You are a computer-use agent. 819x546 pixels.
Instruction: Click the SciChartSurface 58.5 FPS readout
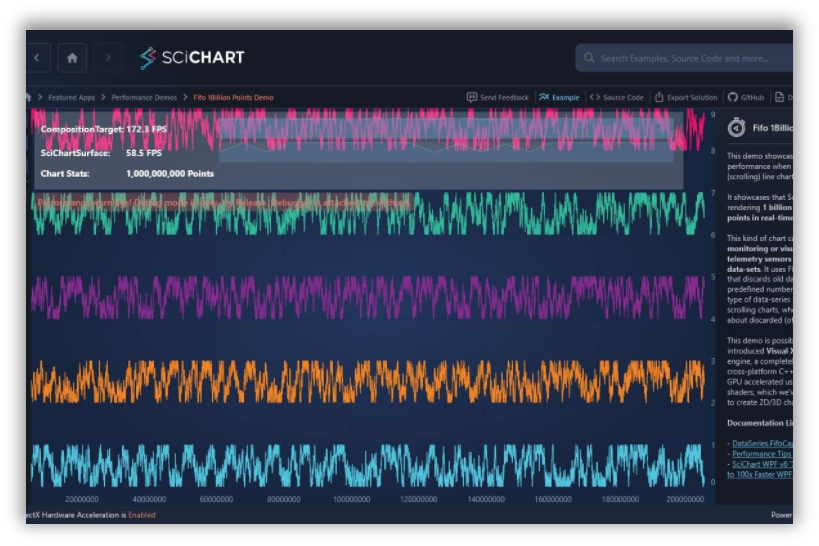coord(101,153)
